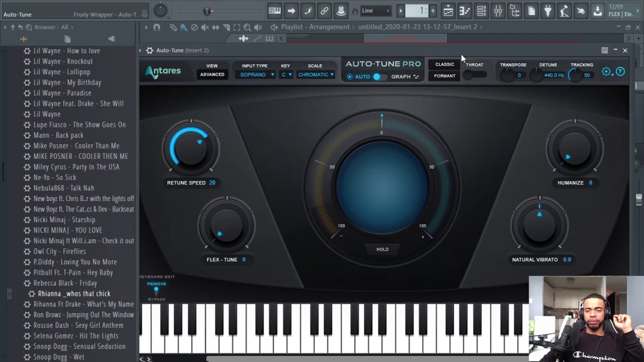Click the multilink stamp icon in toolbar
The height and width of the screenshot is (362, 644).
pyautogui.click(x=341, y=11)
